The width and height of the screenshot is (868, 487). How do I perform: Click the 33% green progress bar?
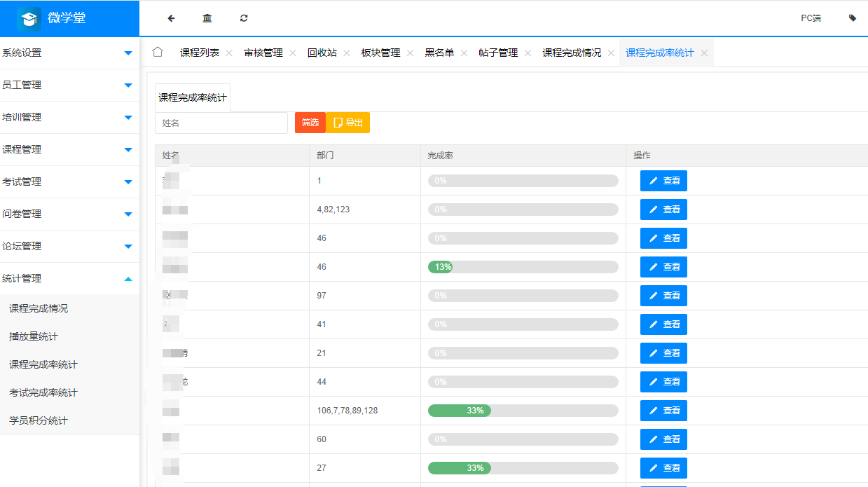(459, 411)
